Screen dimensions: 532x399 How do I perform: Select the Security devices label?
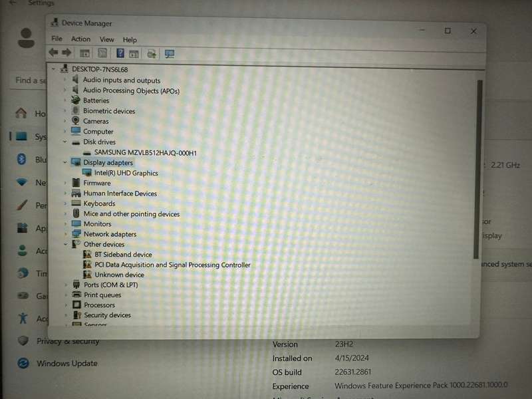pos(107,315)
